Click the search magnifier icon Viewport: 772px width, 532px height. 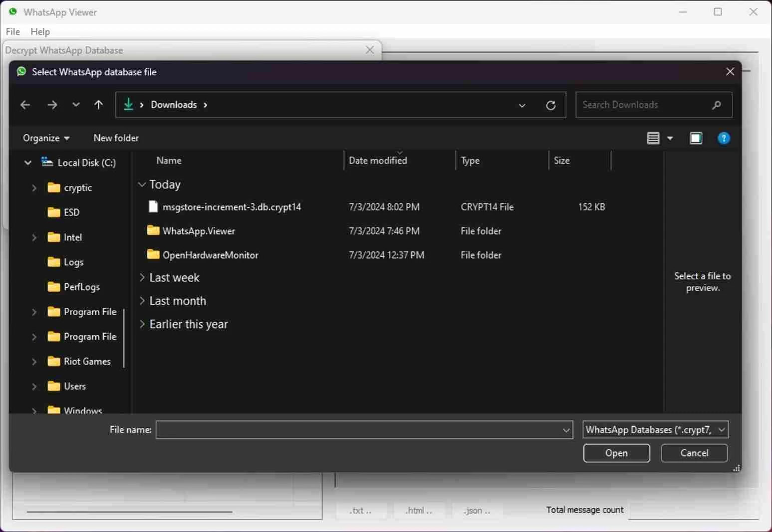[x=716, y=105]
